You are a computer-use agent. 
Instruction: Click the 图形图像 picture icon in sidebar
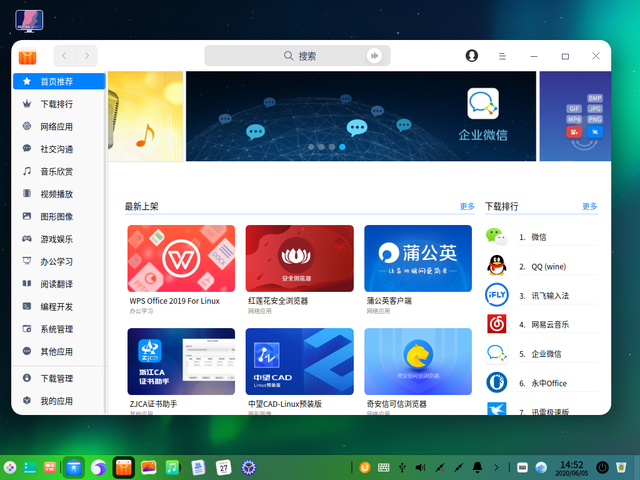pyautogui.click(x=27, y=216)
